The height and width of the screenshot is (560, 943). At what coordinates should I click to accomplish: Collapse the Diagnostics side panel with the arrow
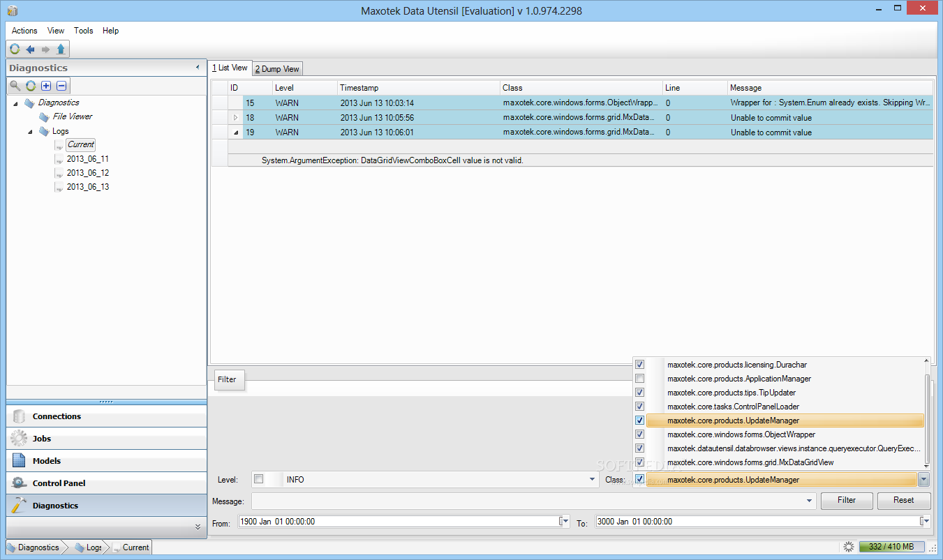198,68
